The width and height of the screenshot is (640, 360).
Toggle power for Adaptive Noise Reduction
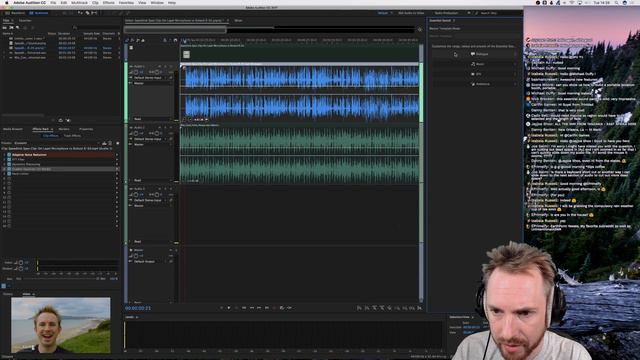point(9,155)
